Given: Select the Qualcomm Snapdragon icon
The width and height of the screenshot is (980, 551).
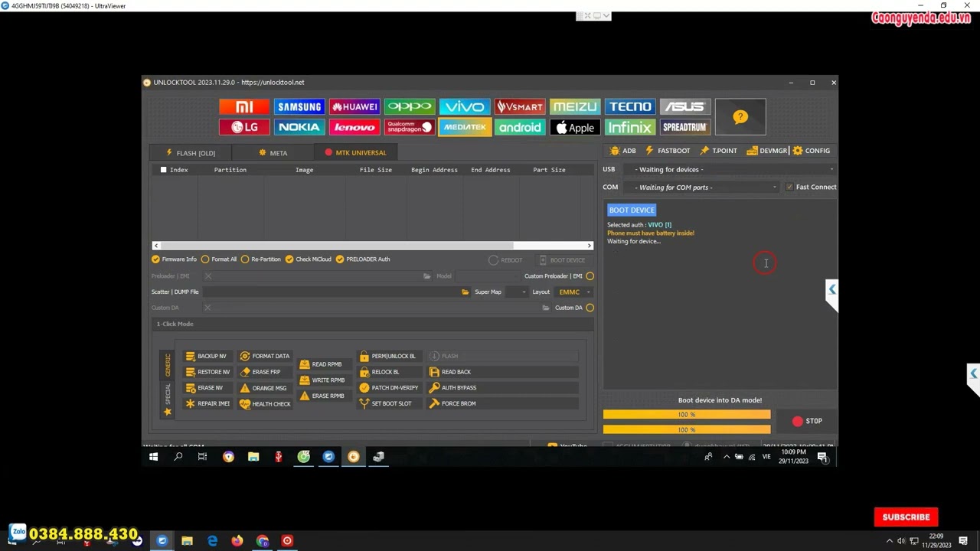Looking at the screenshot, I should click(x=410, y=127).
